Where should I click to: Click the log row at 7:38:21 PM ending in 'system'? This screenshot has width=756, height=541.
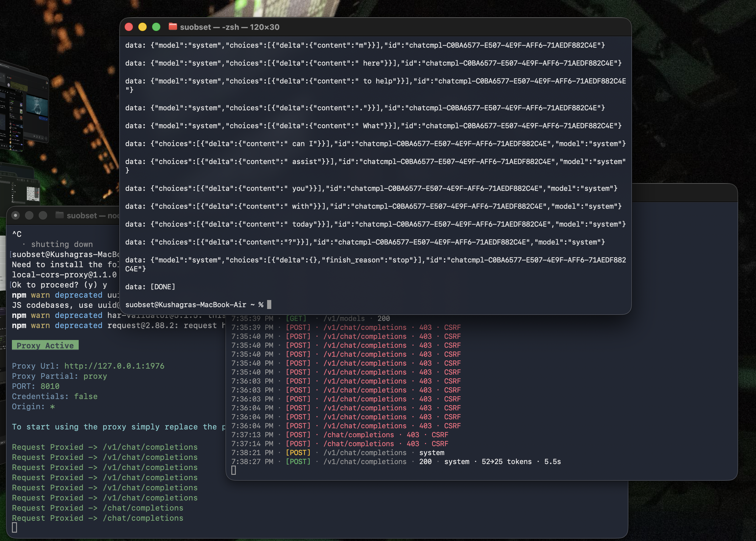coord(338,453)
